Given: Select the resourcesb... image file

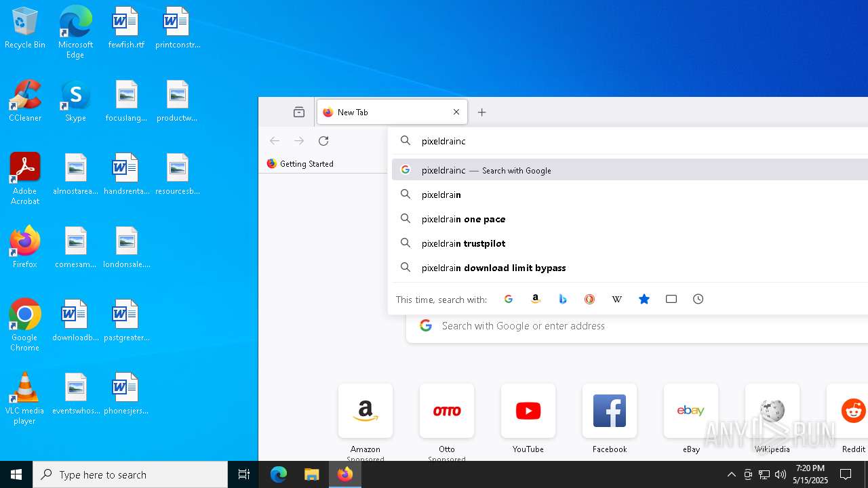Looking at the screenshot, I should coord(177,175).
